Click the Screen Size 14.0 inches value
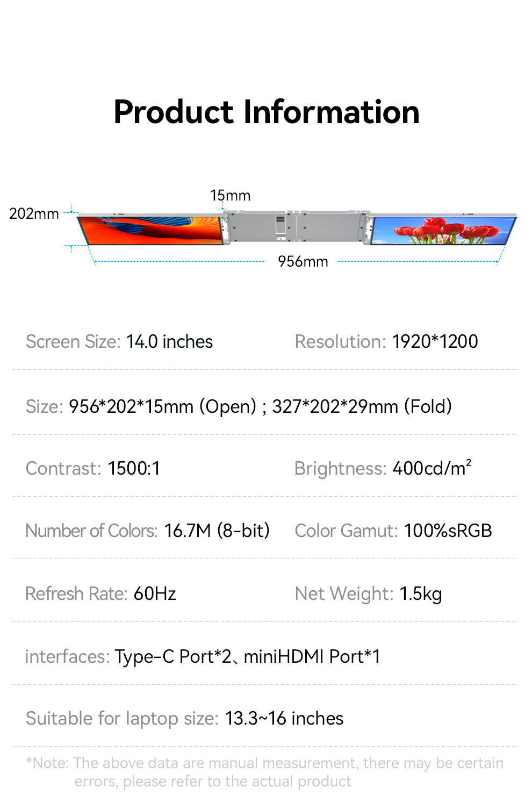Image resolution: width=532 pixels, height=809 pixels. point(169,342)
